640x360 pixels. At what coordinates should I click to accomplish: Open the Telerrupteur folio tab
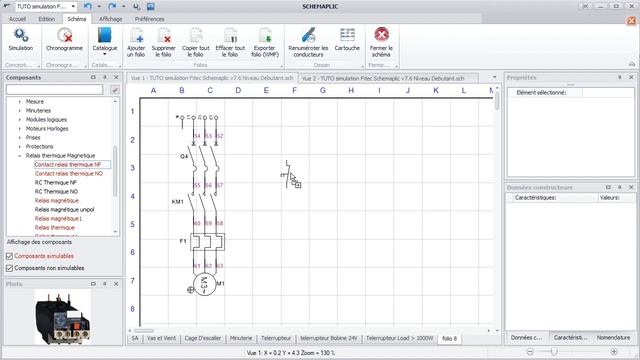pos(276,338)
